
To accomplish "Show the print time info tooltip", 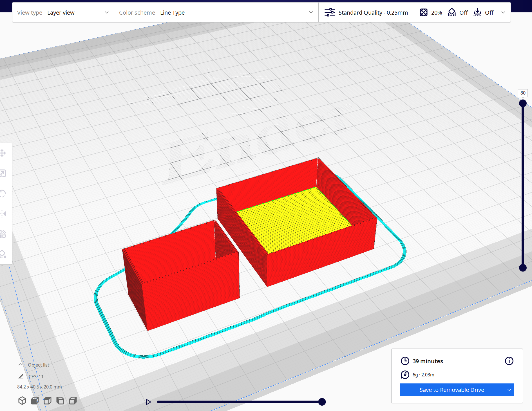I will pyautogui.click(x=509, y=361).
